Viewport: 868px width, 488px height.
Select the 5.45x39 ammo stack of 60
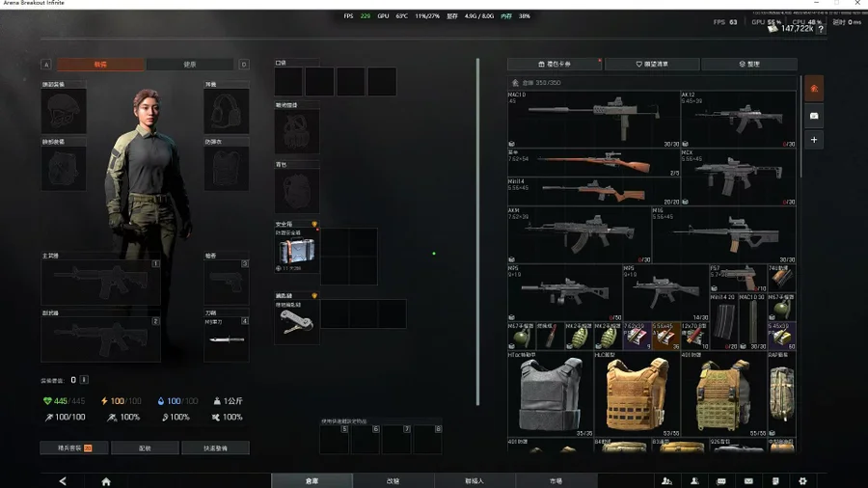pyautogui.click(x=781, y=336)
